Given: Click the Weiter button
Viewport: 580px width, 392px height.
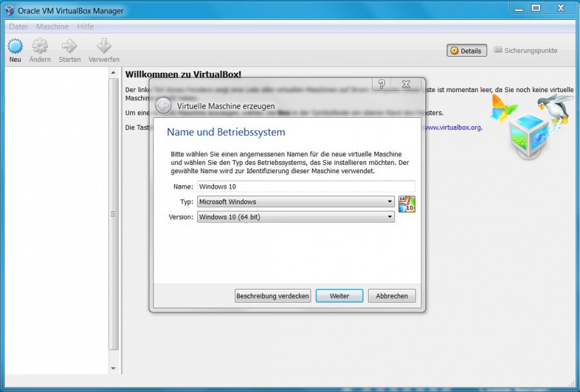Looking at the screenshot, I should point(339,296).
